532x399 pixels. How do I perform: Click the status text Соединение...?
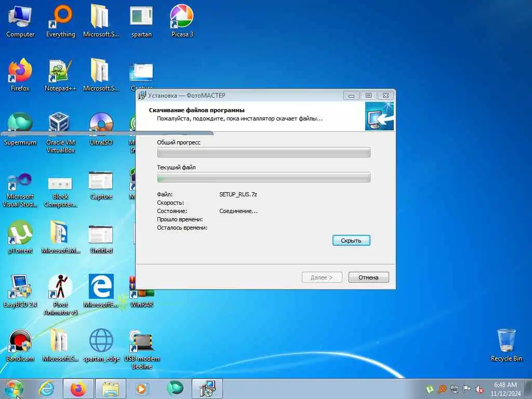[x=238, y=211]
